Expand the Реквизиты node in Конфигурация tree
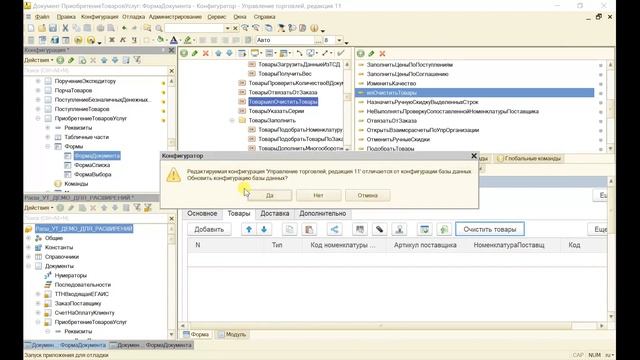Screen dimensions: 640x360 [48, 128]
